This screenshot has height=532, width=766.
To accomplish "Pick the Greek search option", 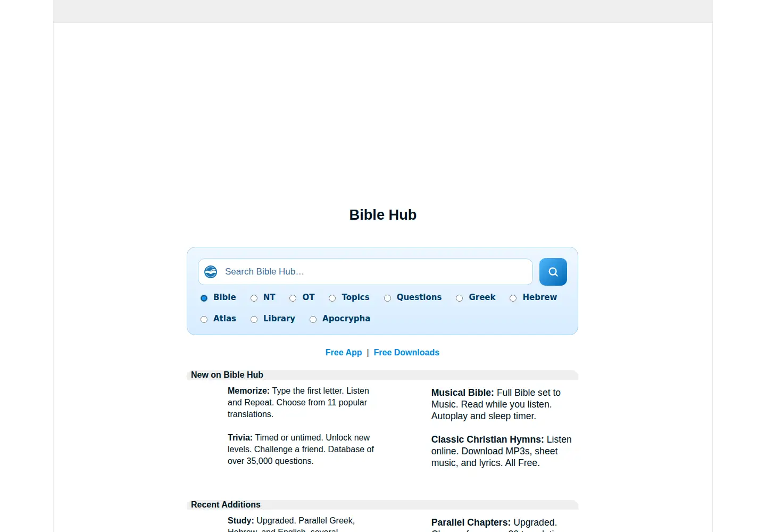I will point(459,298).
